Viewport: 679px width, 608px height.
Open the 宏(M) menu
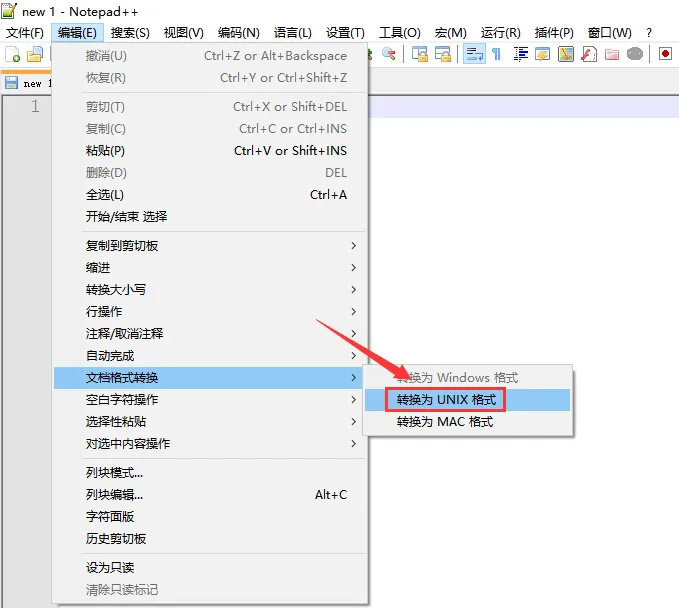[x=450, y=33]
